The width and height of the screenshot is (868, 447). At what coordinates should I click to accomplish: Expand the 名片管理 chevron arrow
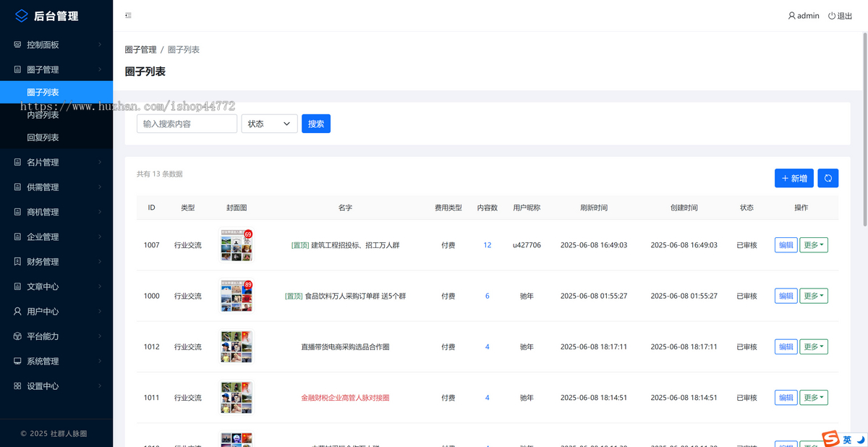point(100,162)
